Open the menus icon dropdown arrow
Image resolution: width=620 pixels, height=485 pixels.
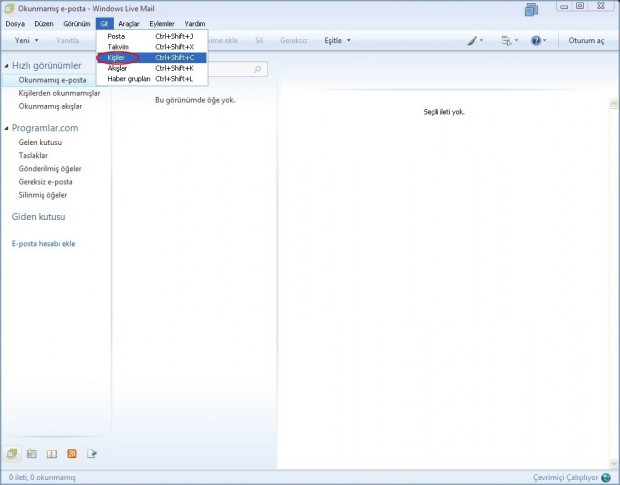(516, 40)
